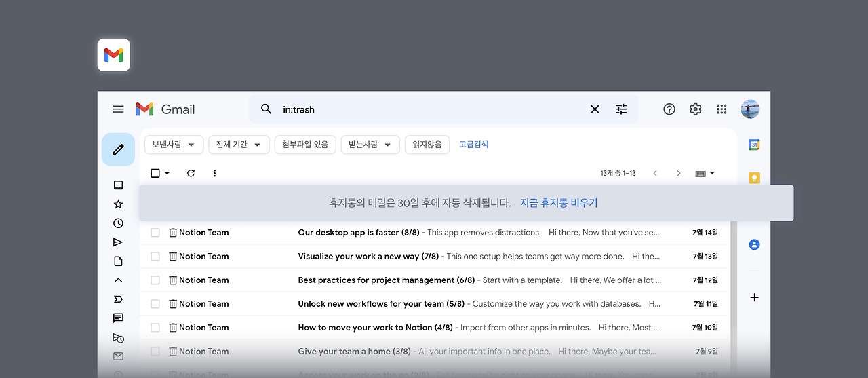Select checkbox for How to move email
868x378 pixels.
click(x=155, y=328)
